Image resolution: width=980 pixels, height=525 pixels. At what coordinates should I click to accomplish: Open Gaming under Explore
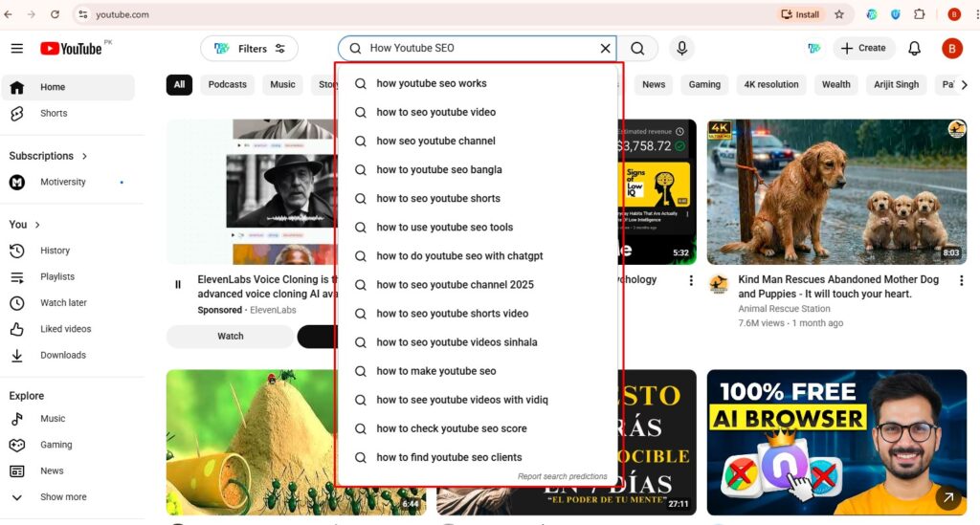[68, 445]
